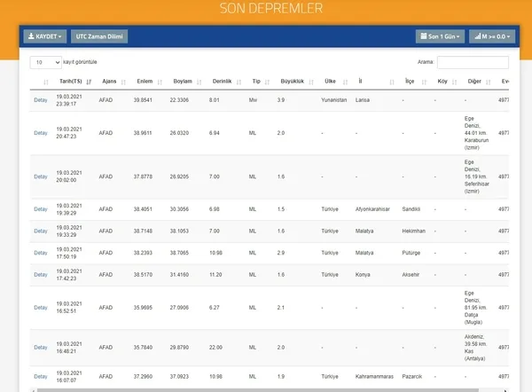Image resolution: width=532 pixels, height=392 pixels.
Task: Focus the Arama search field
Action: pos(473,62)
